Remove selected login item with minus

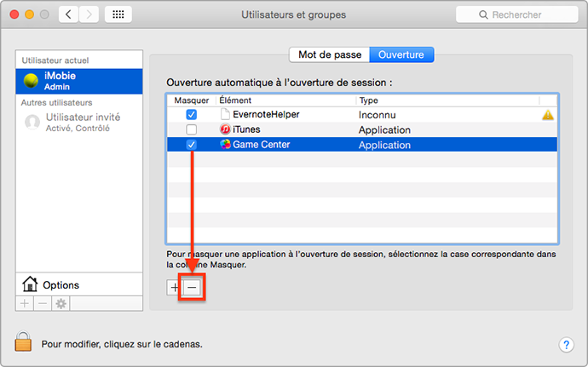(x=192, y=288)
